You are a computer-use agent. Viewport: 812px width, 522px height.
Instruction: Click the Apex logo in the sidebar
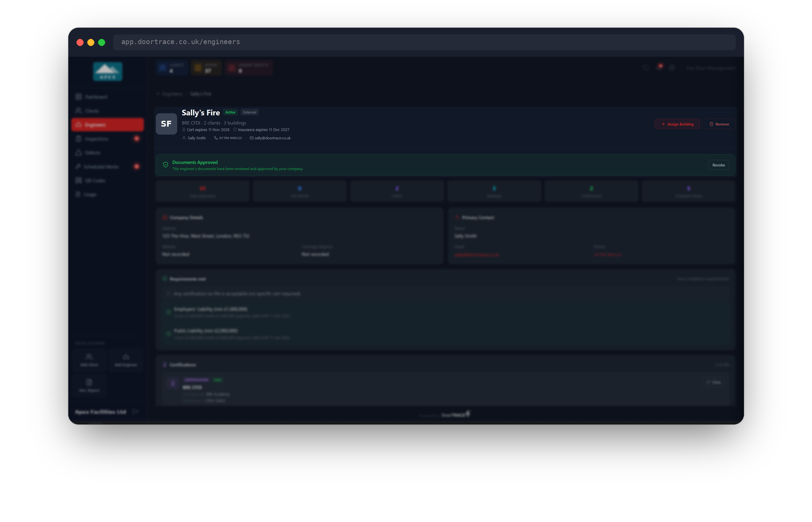click(107, 72)
